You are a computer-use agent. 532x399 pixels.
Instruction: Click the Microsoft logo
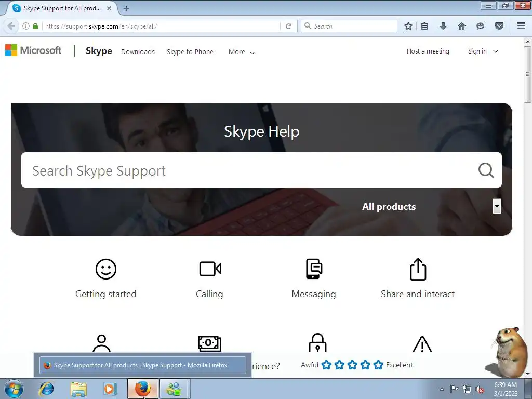(33, 50)
